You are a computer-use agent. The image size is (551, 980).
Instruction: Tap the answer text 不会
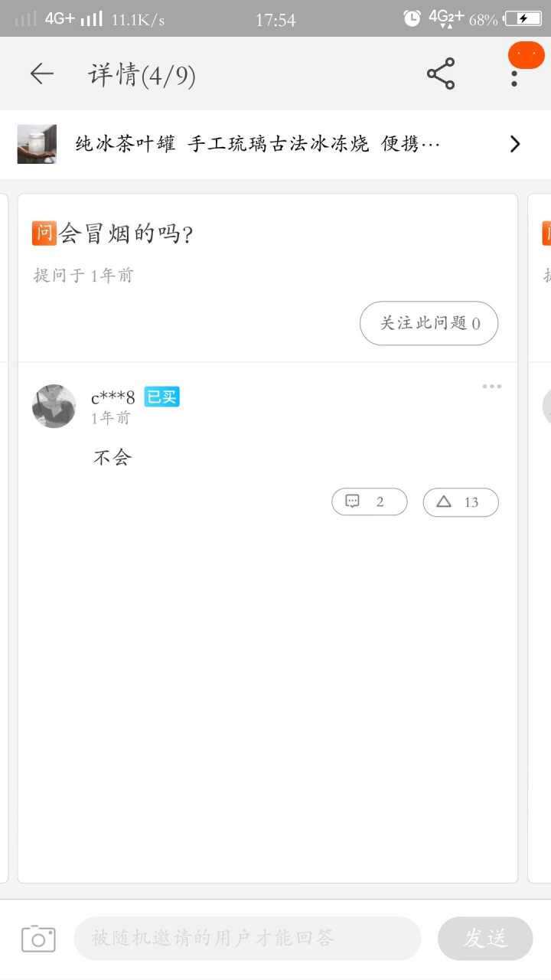point(112,458)
